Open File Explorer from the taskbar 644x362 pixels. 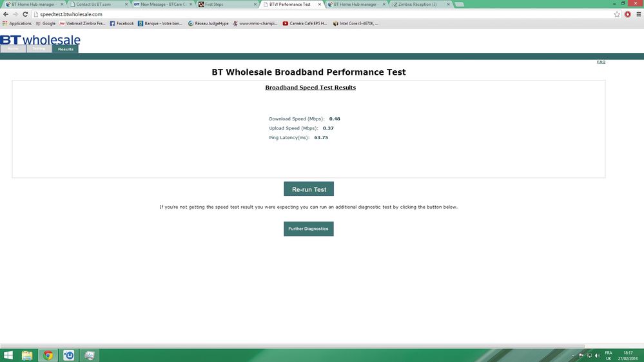27,355
